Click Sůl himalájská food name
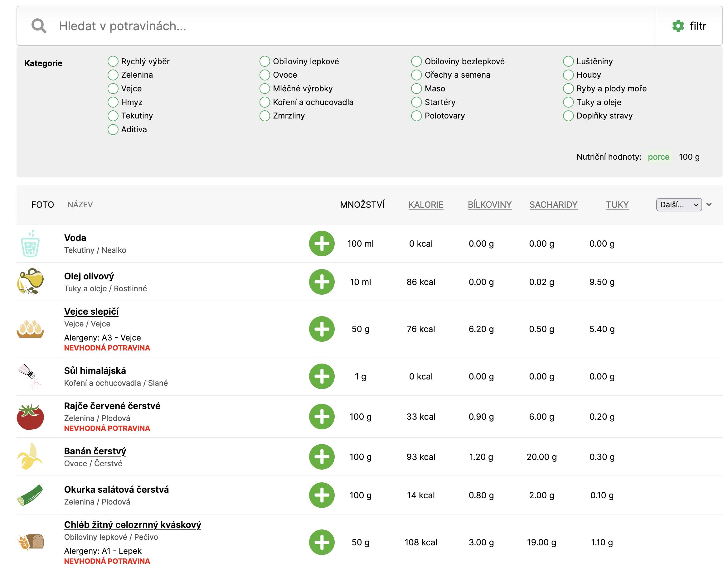 click(95, 371)
